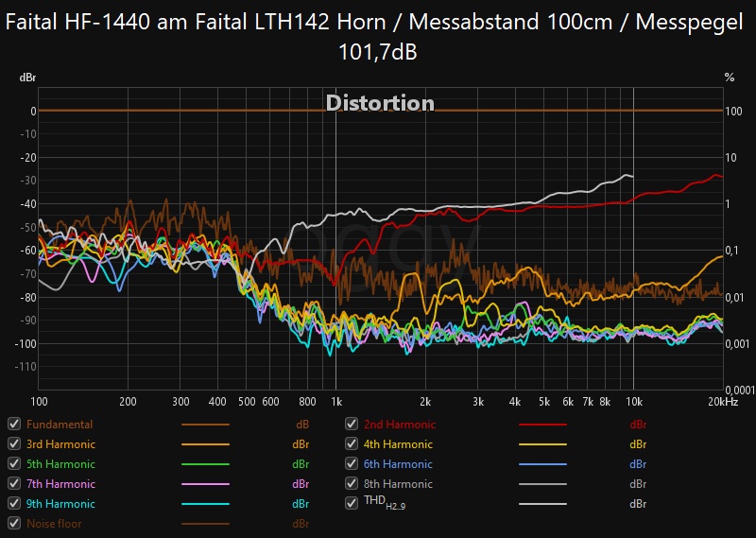Screen dimensions: 756x538
Task: Click the 10k frequency axis label
Action: pyautogui.click(x=633, y=402)
